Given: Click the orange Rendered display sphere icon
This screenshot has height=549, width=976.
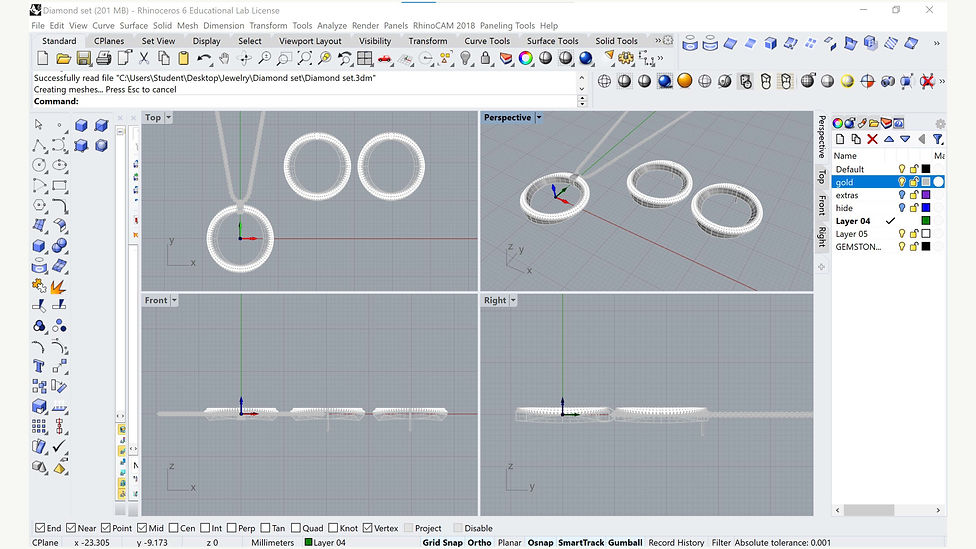Looking at the screenshot, I should [685, 81].
